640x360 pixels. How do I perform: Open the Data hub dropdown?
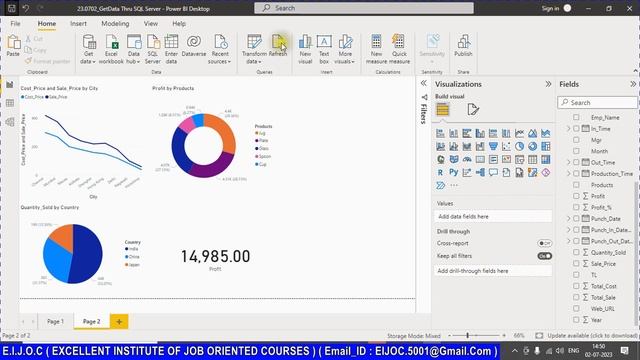133,49
